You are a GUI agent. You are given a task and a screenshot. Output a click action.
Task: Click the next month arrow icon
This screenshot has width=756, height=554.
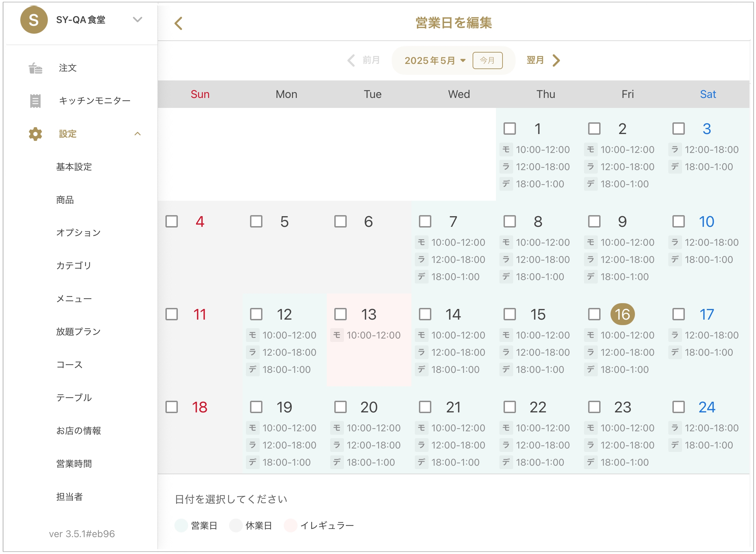click(556, 60)
